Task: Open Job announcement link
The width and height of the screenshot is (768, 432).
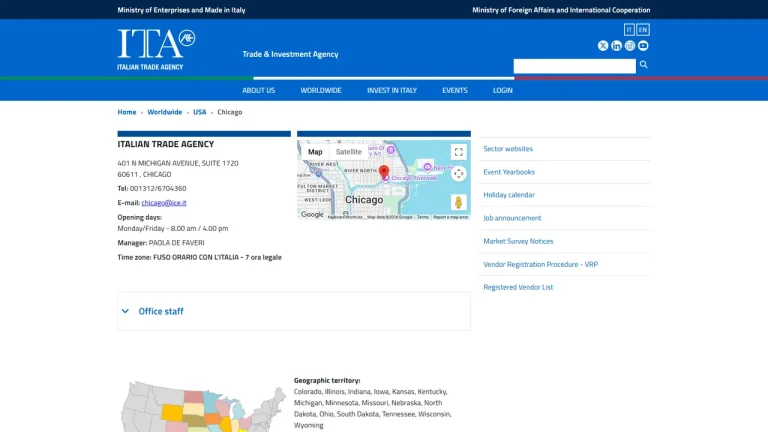Action: click(512, 218)
